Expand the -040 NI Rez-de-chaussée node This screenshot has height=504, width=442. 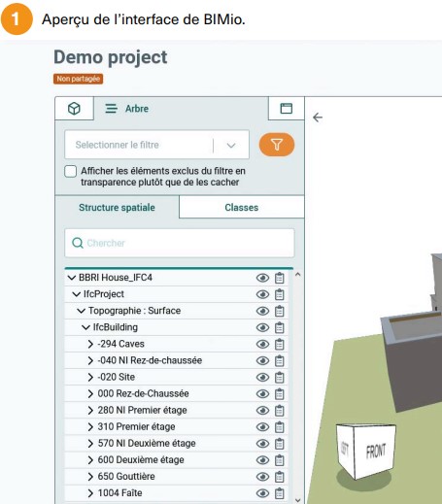(90, 360)
